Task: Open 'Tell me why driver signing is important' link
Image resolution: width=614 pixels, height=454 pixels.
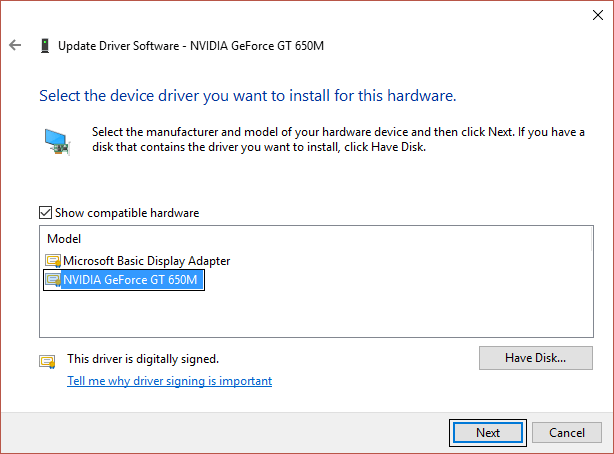Action: [x=169, y=381]
